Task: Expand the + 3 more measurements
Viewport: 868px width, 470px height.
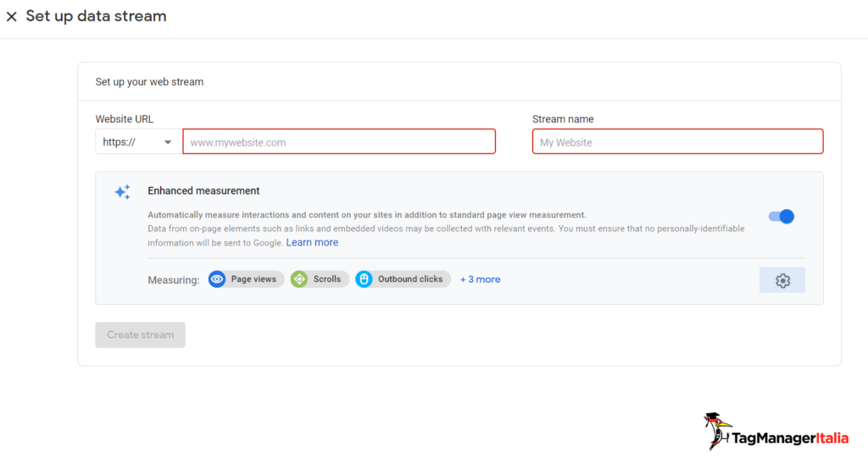Action: [480, 279]
